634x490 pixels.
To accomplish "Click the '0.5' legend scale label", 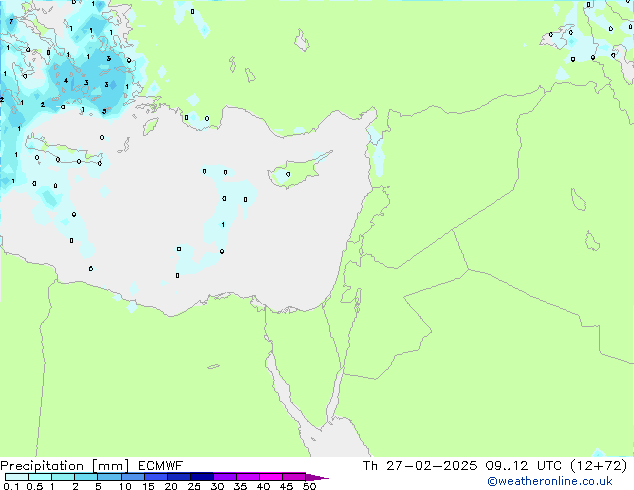I will 35,486.
